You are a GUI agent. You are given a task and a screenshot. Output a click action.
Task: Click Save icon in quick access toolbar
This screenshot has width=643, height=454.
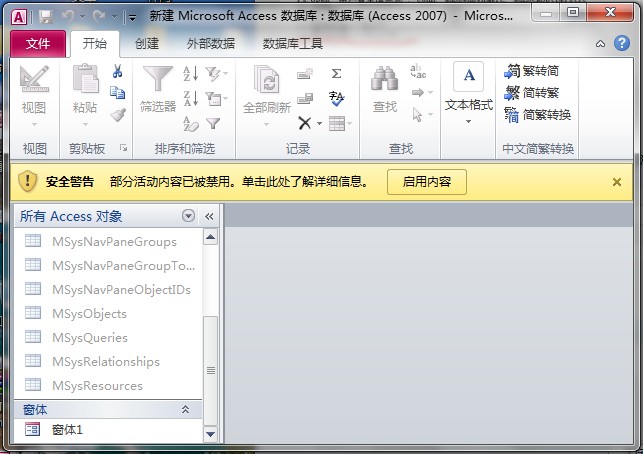tap(46, 16)
